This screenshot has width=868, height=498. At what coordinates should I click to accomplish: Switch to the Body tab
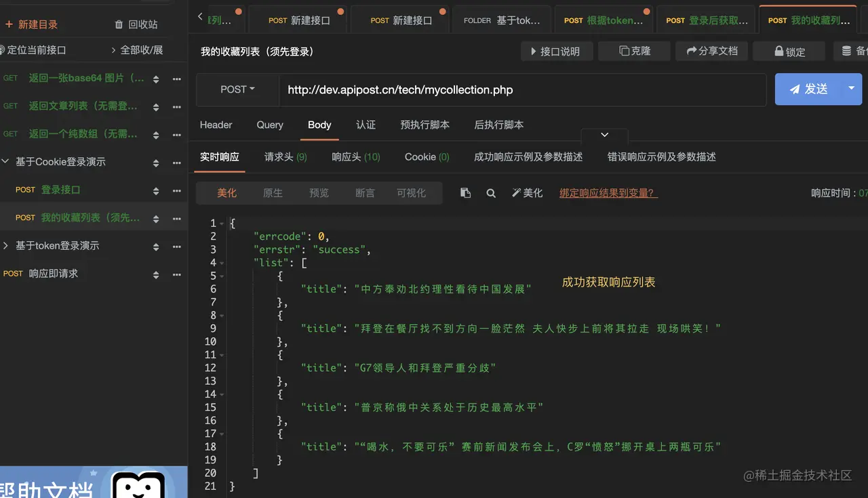coord(319,125)
